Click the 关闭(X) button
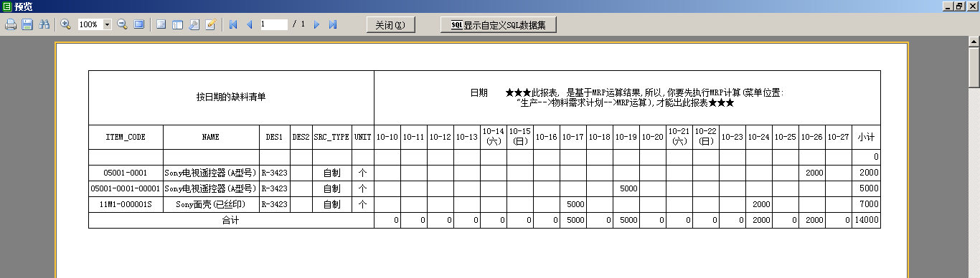This screenshot has width=980, height=278. (x=390, y=25)
